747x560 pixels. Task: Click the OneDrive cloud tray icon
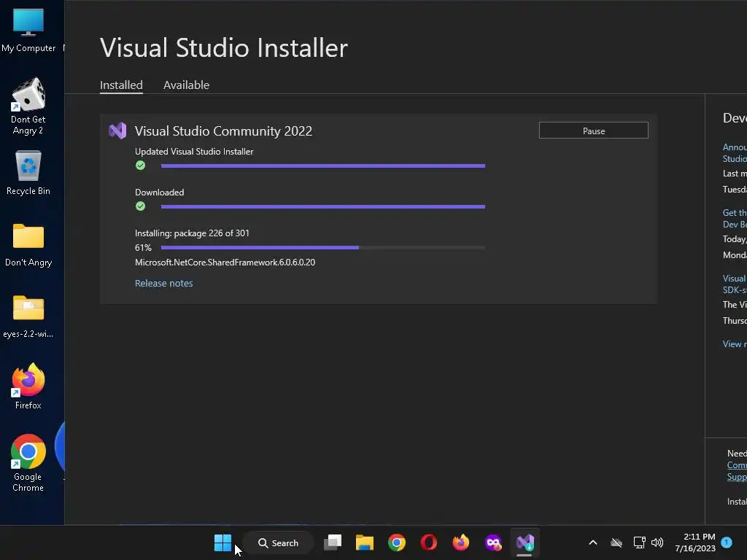click(616, 542)
